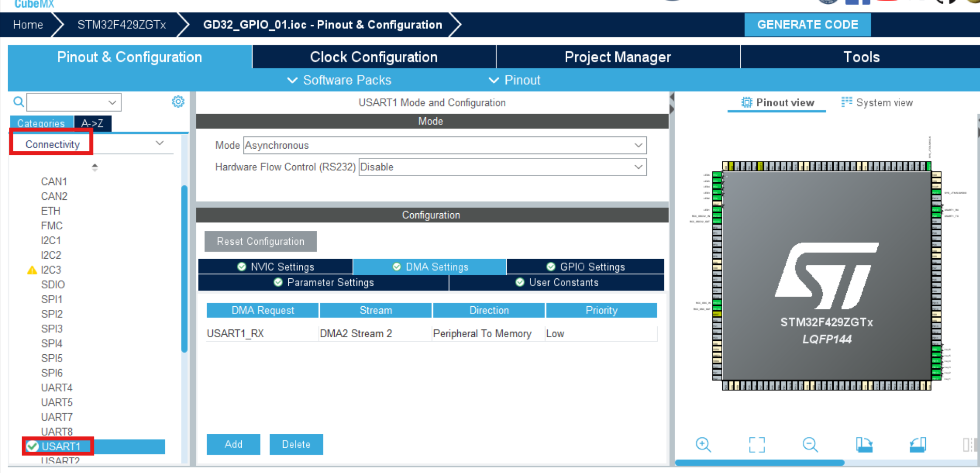The image size is (980, 473).
Task: Expand the Connectivity category chevron
Action: (160, 143)
